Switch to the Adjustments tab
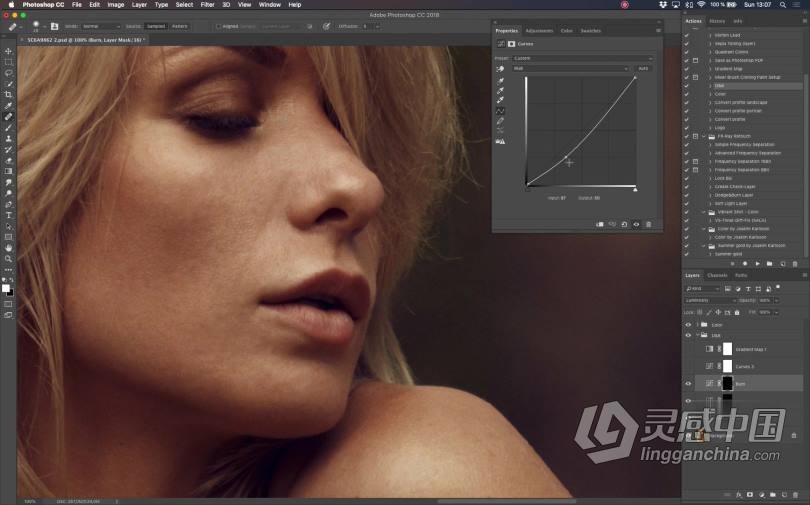810x505 pixels. coord(539,31)
